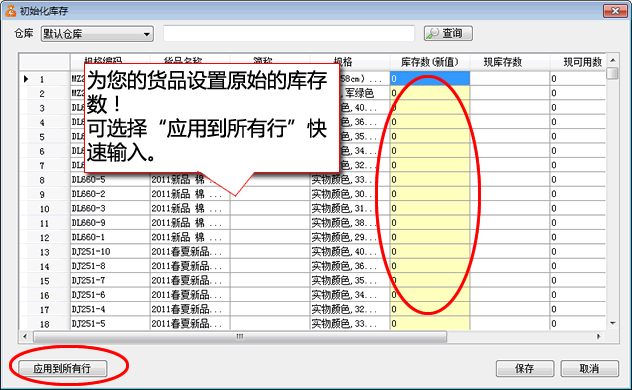Click the vertical scrollbar up arrow

[x=613, y=60]
